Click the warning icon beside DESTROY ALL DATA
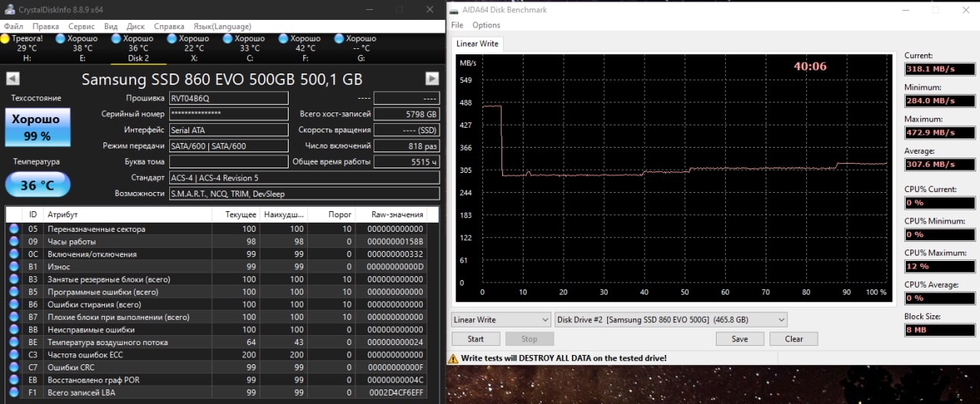Image resolution: width=980 pixels, height=404 pixels. [x=453, y=358]
